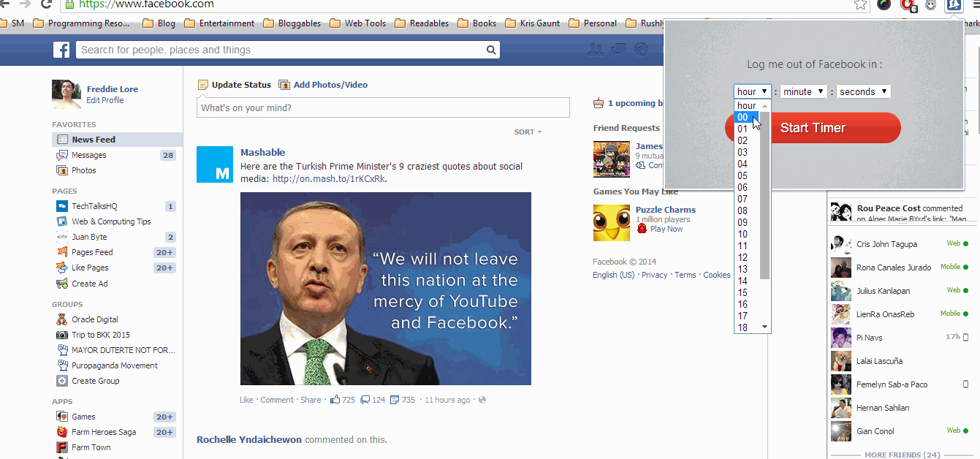980x459 pixels.
Task: Click the Facebook logout timer extension icon
Action: click(x=952, y=4)
